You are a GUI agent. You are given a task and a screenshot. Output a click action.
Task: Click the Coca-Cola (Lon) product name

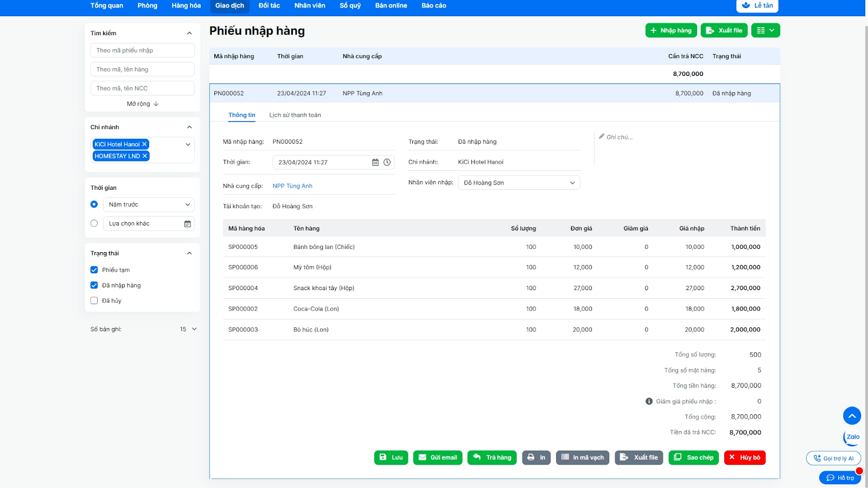[316, 309]
